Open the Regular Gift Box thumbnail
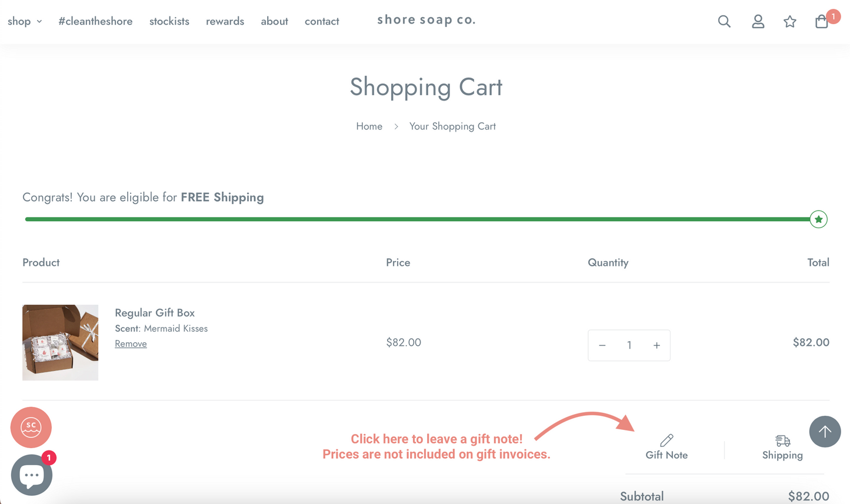Image resolution: width=850 pixels, height=504 pixels. coord(60,342)
